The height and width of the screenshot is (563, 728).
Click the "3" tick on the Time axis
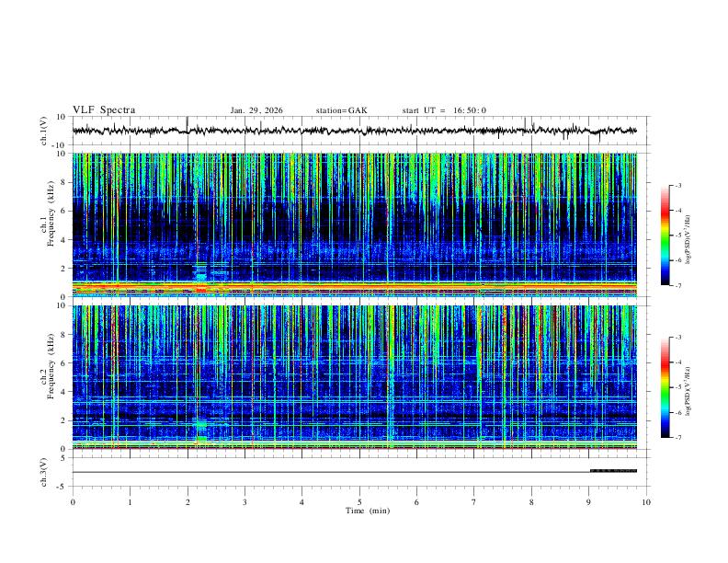pos(245,502)
